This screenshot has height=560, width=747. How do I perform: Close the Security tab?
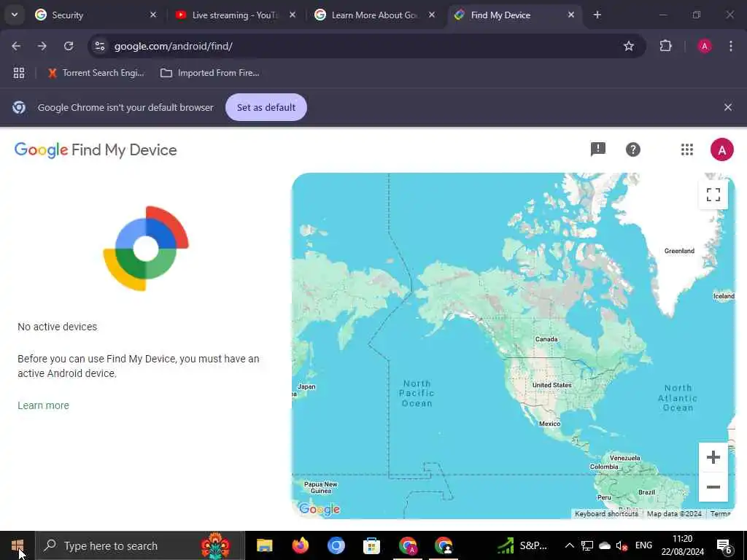[153, 15]
